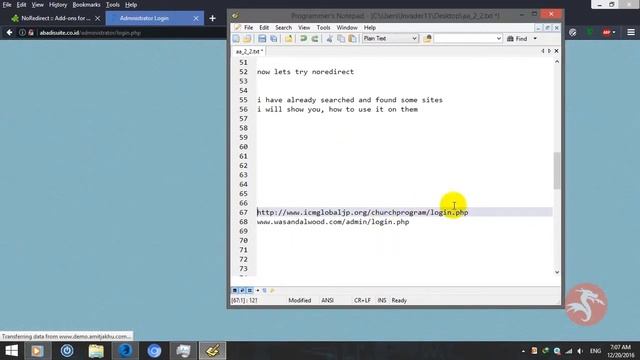Click CR+LF line ending indicator
The width and height of the screenshot is (640, 360).
click(x=362, y=300)
